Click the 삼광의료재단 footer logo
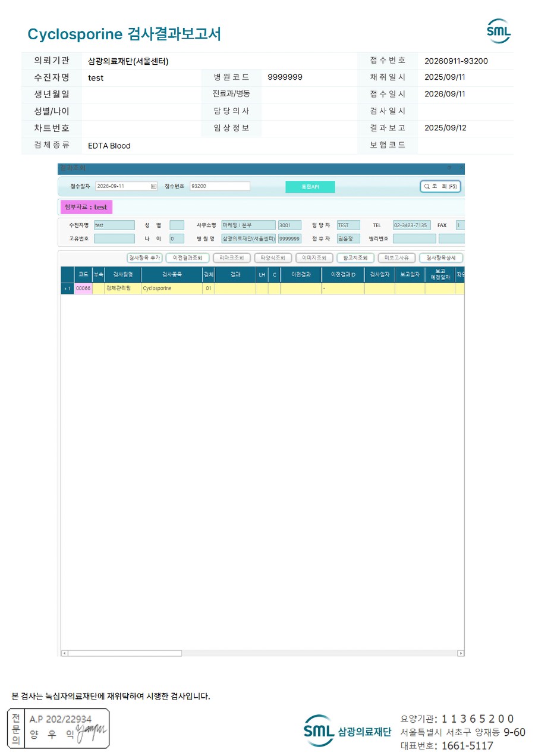Screen dimensions: 535x756 coord(347,731)
